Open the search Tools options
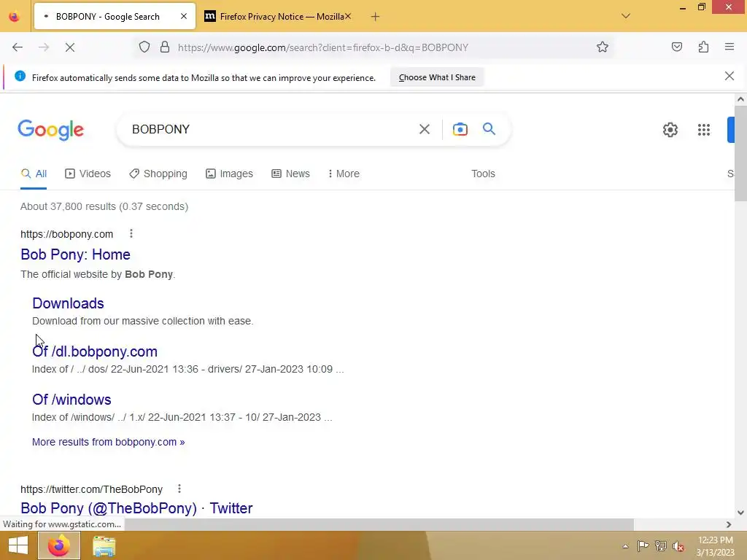Image resolution: width=747 pixels, height=560 pixels. coord(483,174)
